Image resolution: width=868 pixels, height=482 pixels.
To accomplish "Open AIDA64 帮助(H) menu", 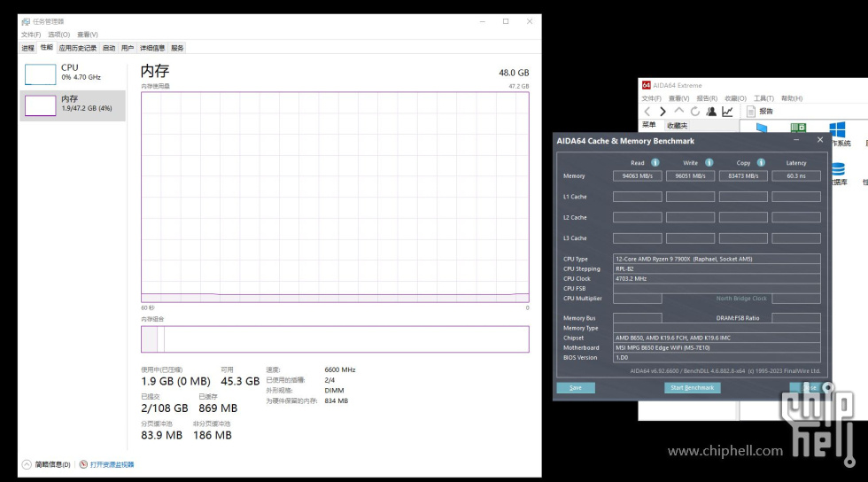I will click(792, 98).
